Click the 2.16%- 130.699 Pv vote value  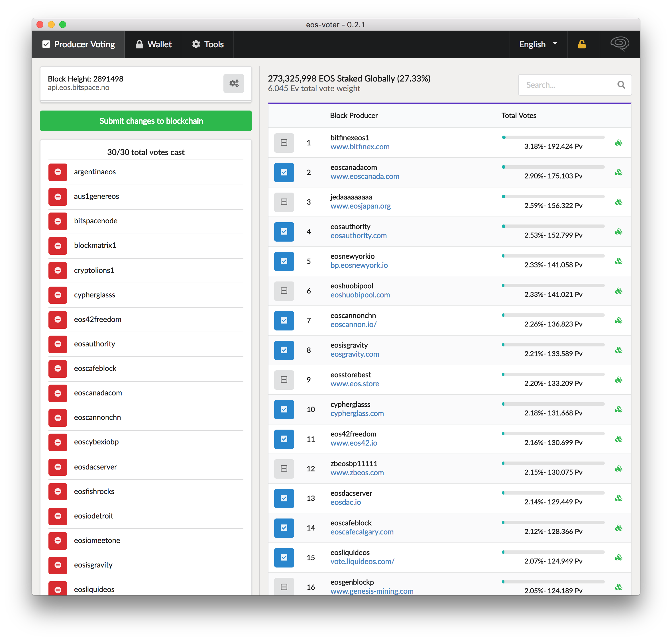tap(553, 443)
